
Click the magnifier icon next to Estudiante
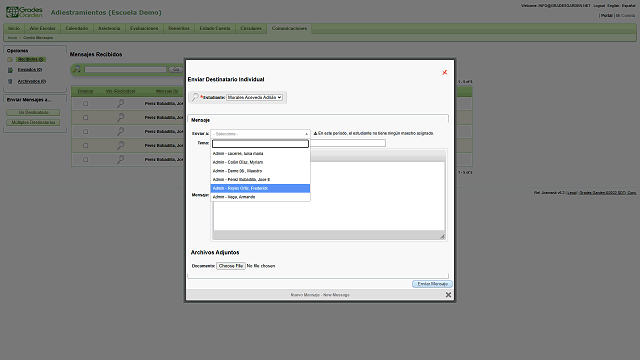pyautogui.click(x=195, y=97)
